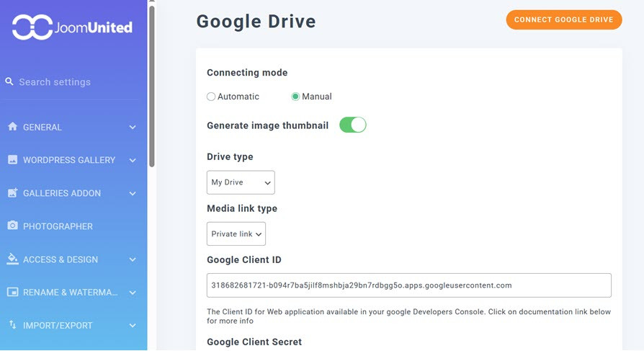The height and width of the screenshot is (351, 644).
Task: Open the Import/Export menu item
Action: (58, 325)
